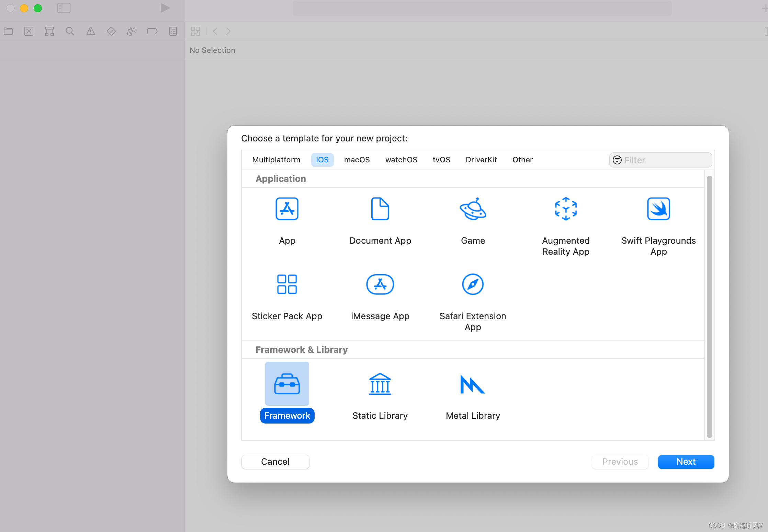Select the Document App template
Screen dimensions: 768x532
(x=380, y=221)
